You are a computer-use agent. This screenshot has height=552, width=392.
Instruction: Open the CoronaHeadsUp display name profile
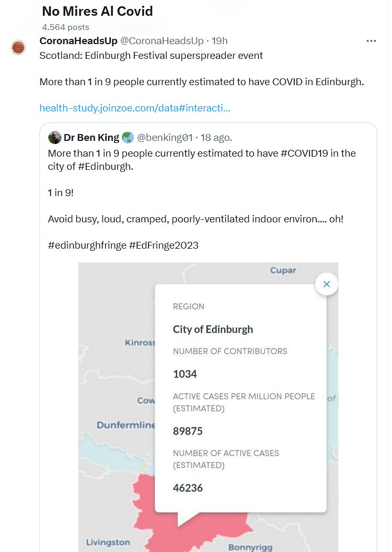point(78,41)
